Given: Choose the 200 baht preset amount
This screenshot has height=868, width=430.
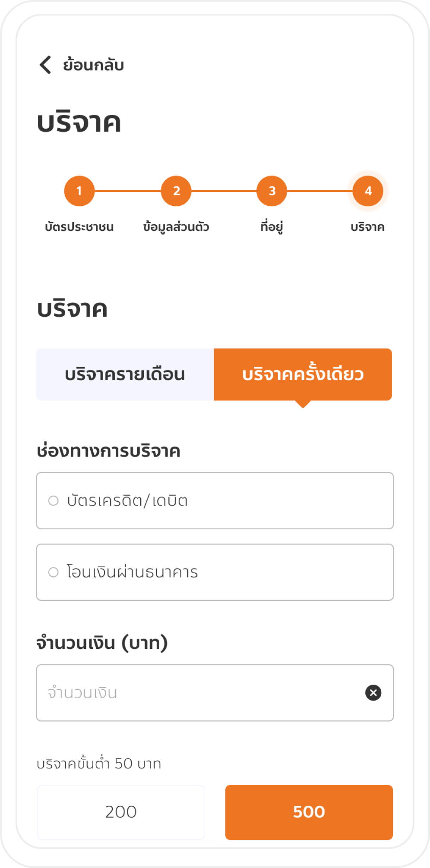Looking at the screenshot, I should coord(121,812).
